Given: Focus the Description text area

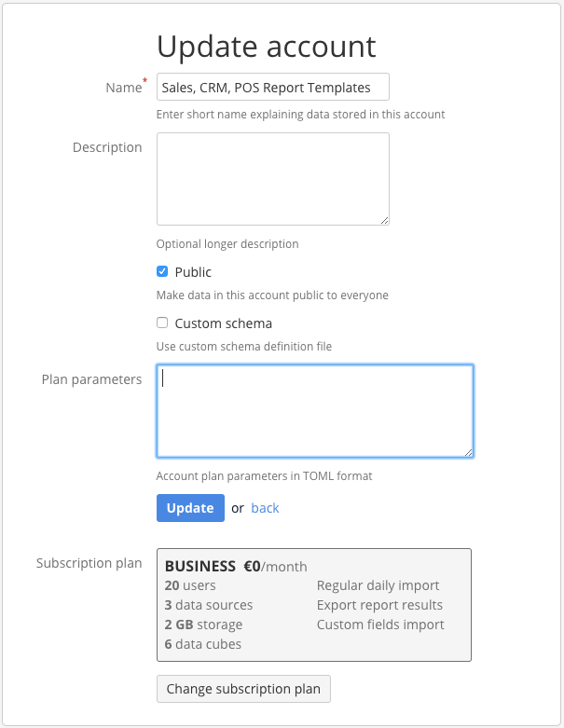Looking at the screenshot, I should point(272,178).
